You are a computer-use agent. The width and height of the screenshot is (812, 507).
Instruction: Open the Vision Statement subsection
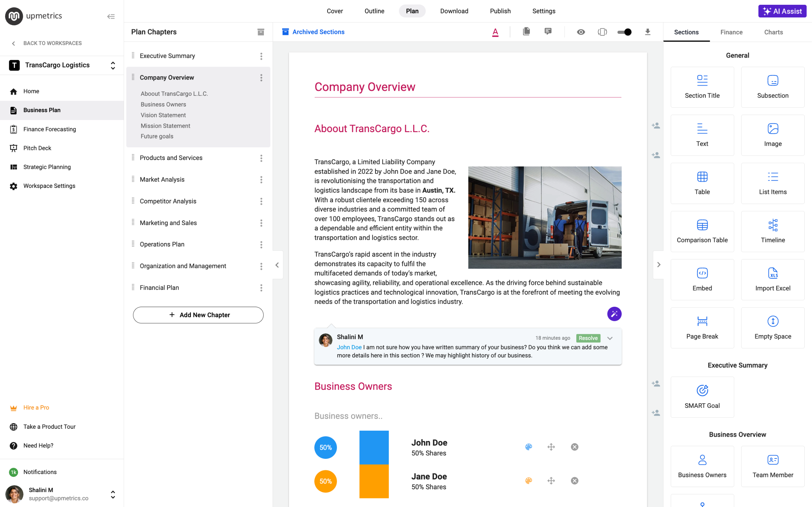(163, 115)
